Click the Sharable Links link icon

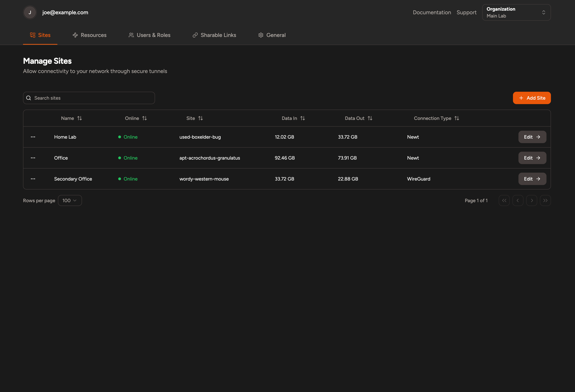coord(195,35)
